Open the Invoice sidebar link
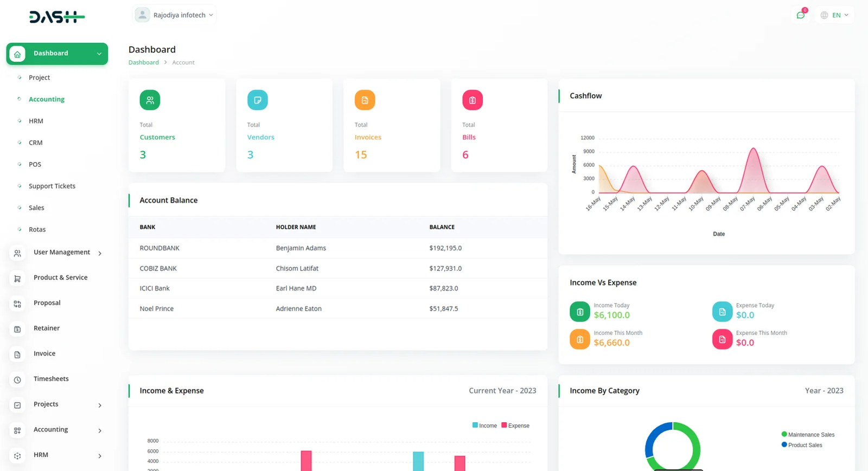 (44, 353)
